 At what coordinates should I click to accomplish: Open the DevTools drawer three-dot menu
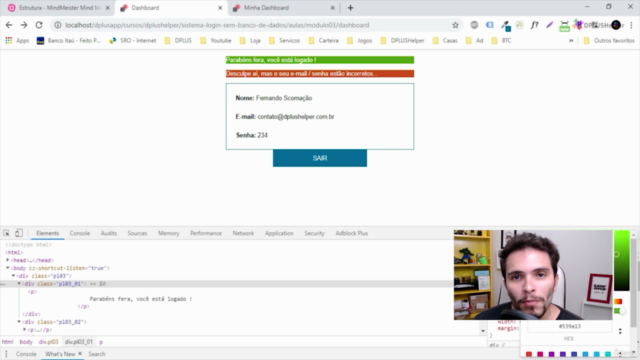tap(6, 354)
